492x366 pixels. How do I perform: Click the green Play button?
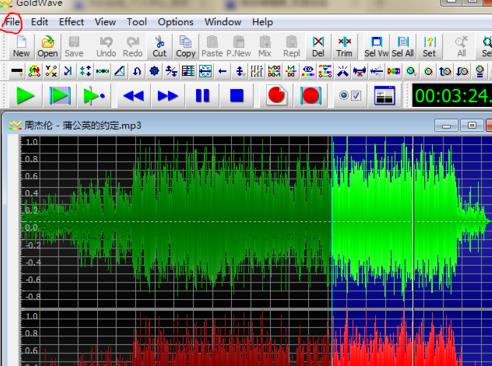tap(25, 96)
